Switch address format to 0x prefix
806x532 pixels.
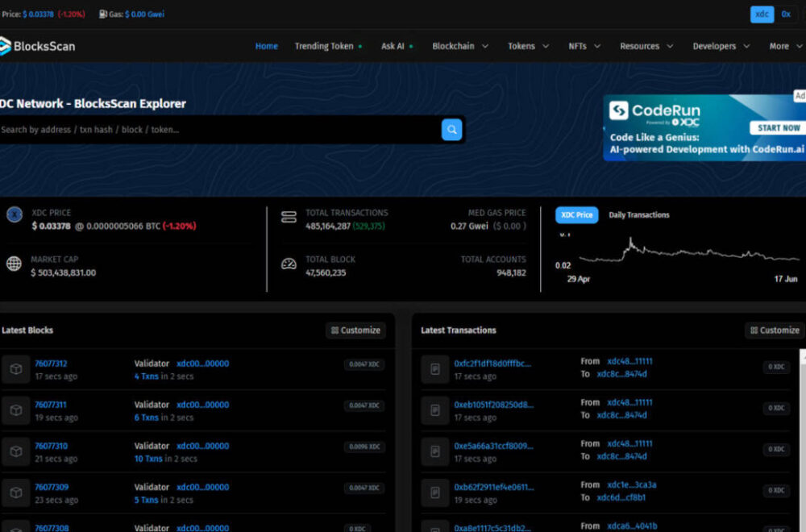click(786, 15)
